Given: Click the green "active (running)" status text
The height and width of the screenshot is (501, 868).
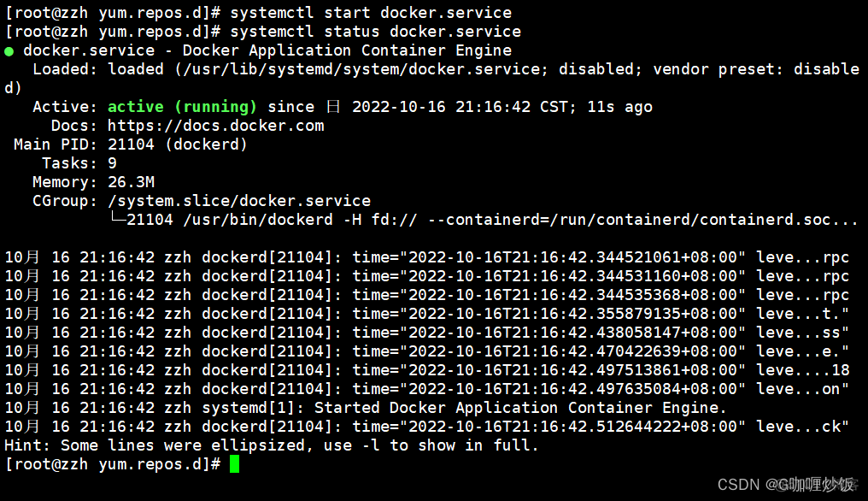Looking at the screenshot, I should click(182, 107).
